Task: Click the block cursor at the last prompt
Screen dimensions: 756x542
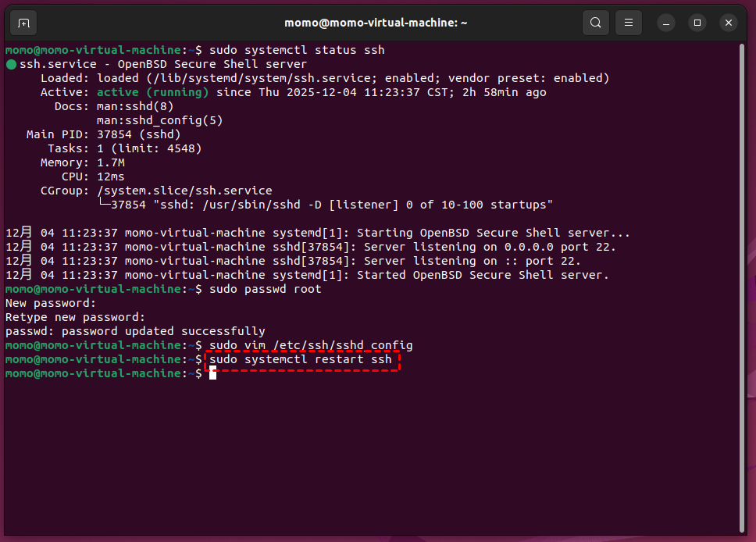Action: (212, 374)
